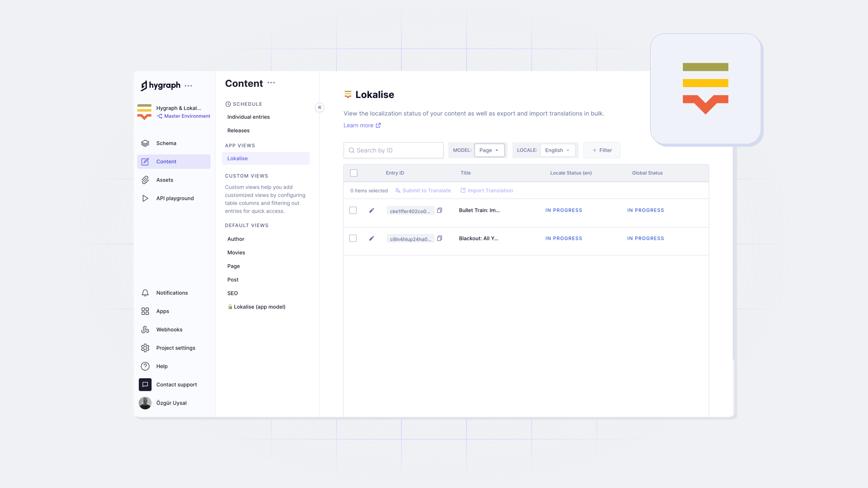Screen dimensions: 868x488
Task: Open Releases schedule view
Action: pyautogui.click(x=238, y=130)
